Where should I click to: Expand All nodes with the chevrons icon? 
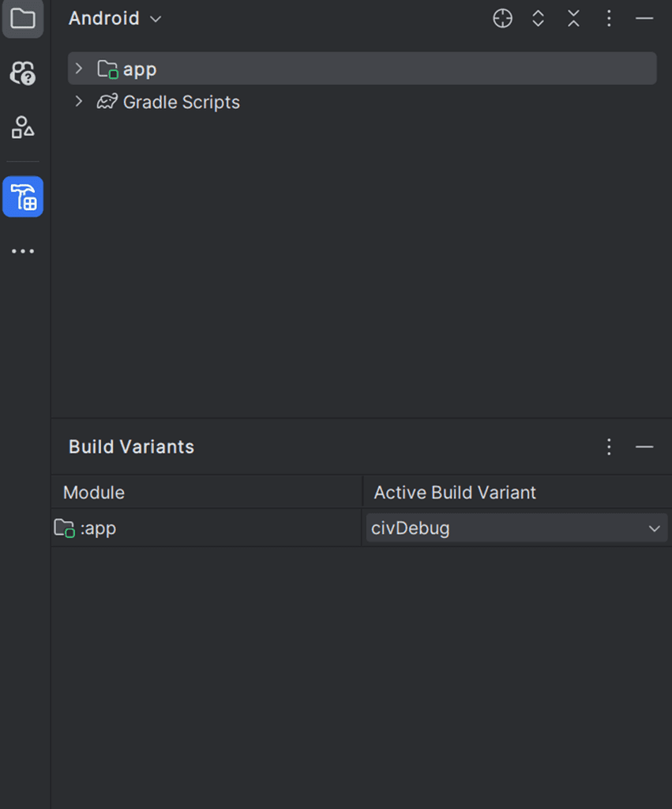(538, 18)
